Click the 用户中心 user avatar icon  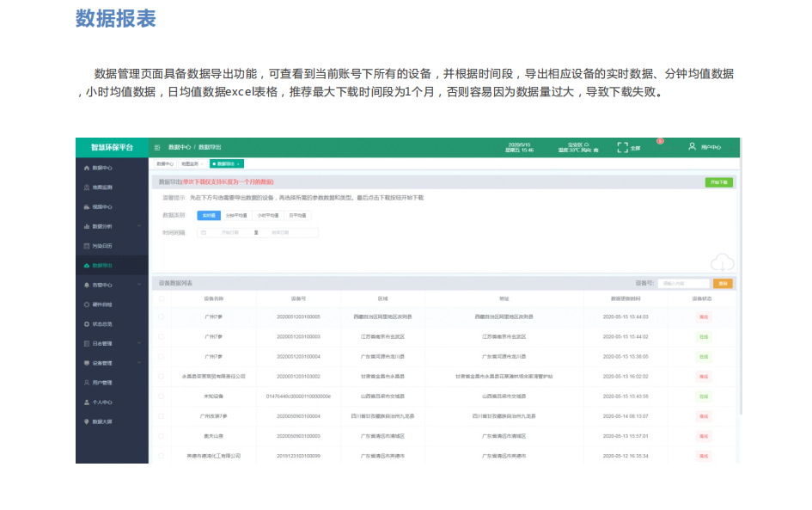coord(692,147)
